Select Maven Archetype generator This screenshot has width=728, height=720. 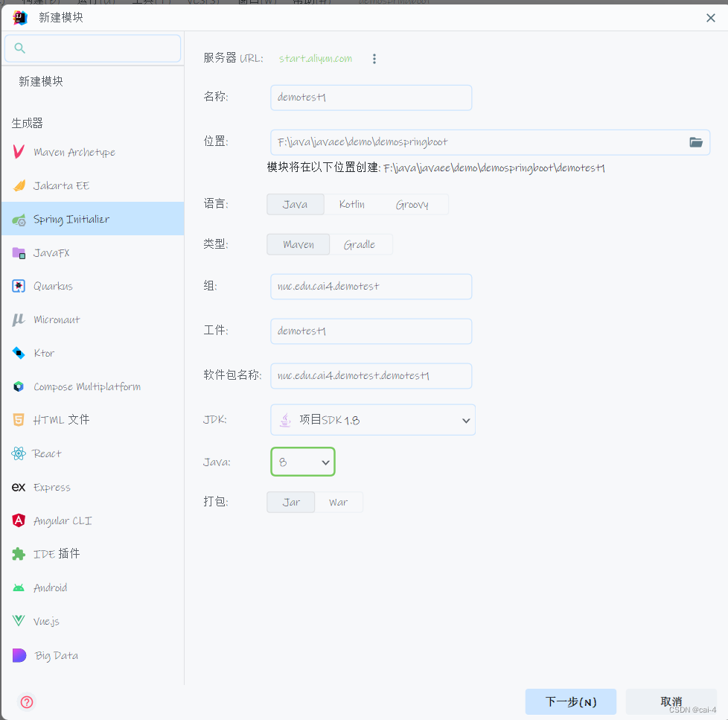[93, 152]
